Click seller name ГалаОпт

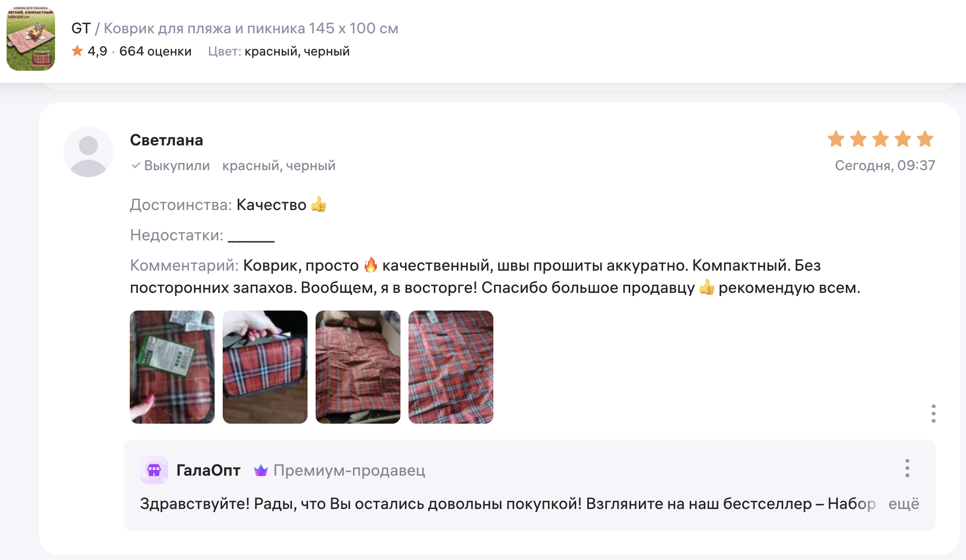(208, 470)
